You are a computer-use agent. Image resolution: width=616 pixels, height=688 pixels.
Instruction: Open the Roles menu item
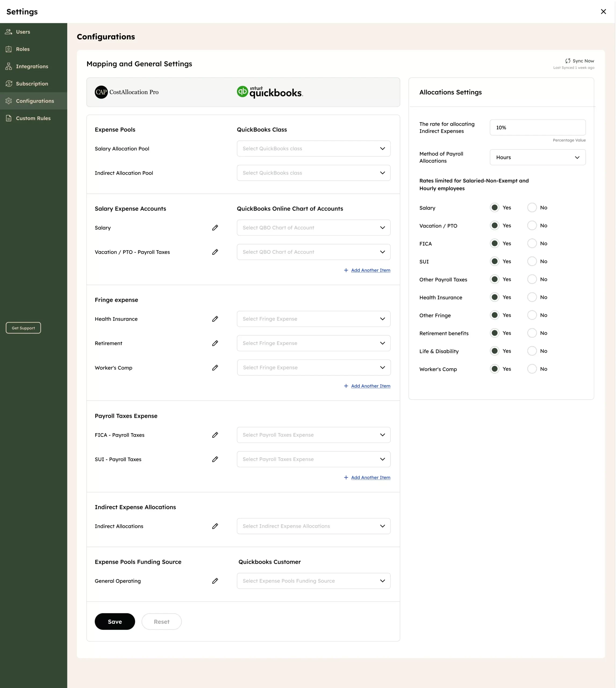click(x=34, y=49)
